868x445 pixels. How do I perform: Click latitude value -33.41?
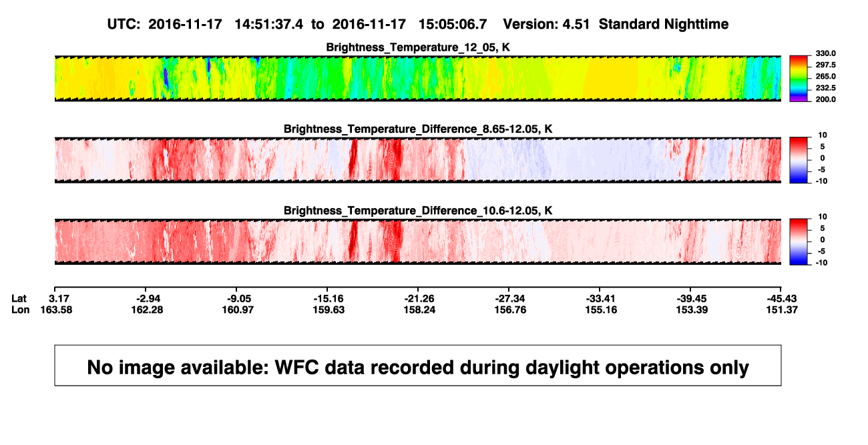click(600, 298)
